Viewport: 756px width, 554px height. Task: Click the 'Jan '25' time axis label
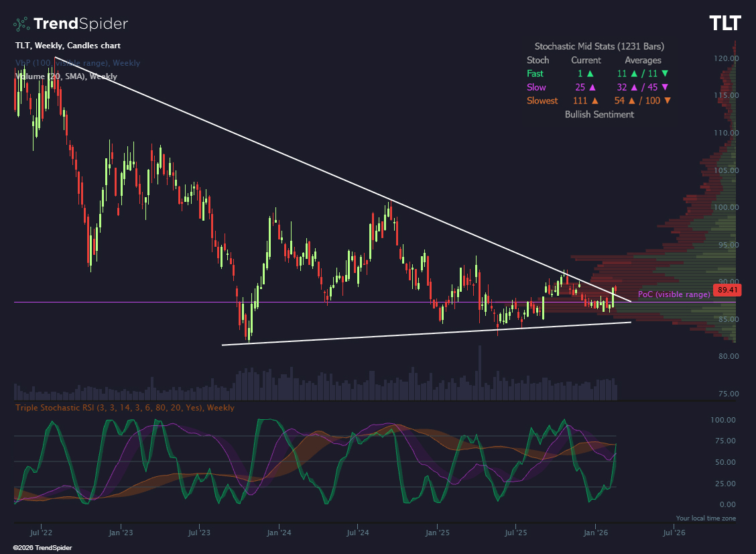(437, 533)
